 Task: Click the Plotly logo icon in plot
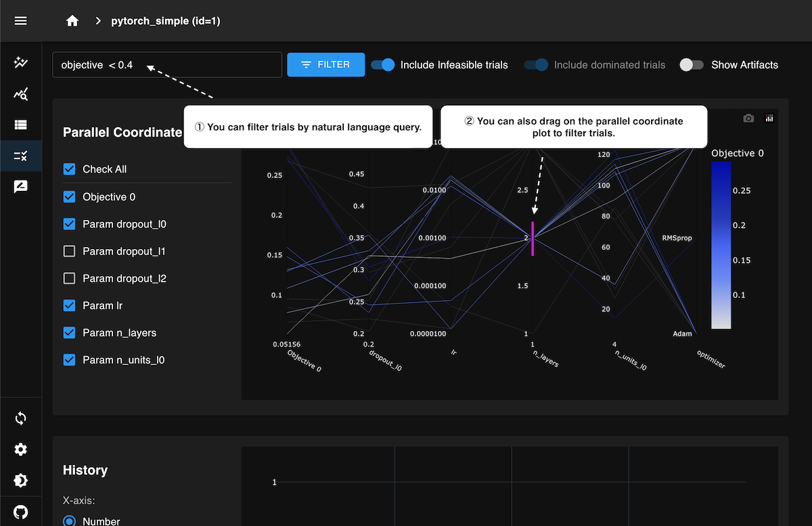[769, 118]
